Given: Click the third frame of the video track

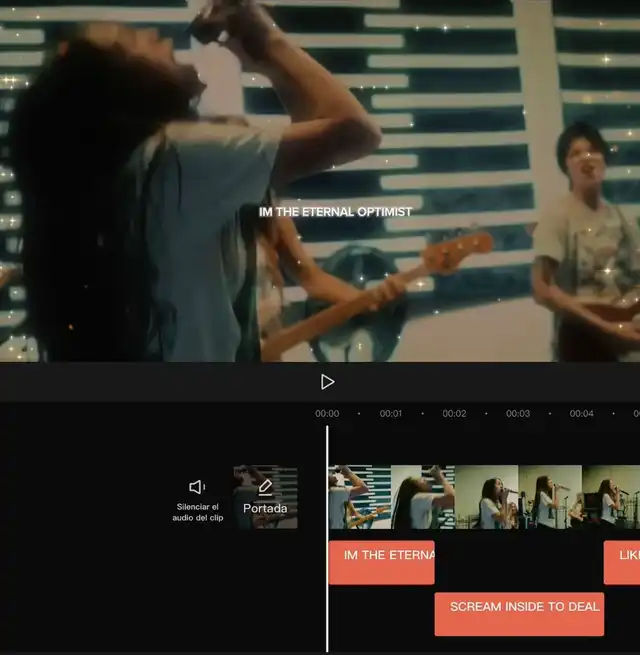Looking at the screenshot, I should tap(486, 497).
